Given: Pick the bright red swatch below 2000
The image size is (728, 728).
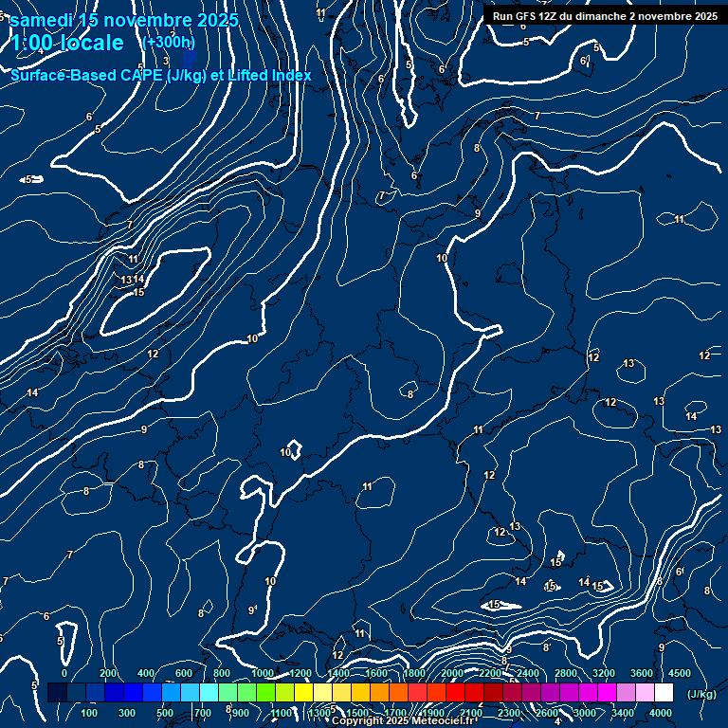Looking at the screenshot, I should (455, 693).
